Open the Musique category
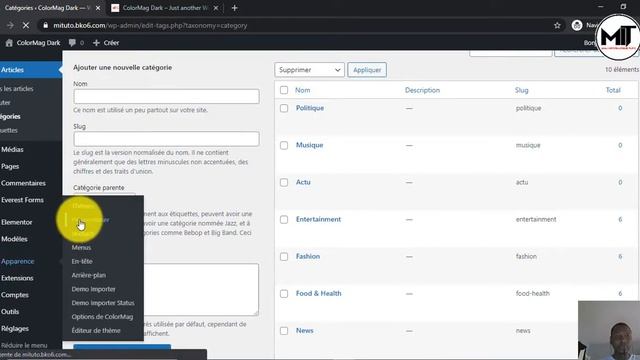The image size is (640, 360). click(x=309, y=145)
